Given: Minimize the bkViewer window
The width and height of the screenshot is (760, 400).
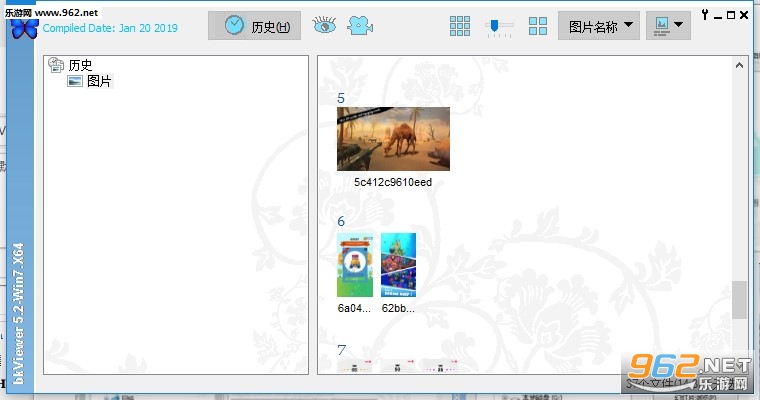Looking at the screenshot, I should point(718,16).
